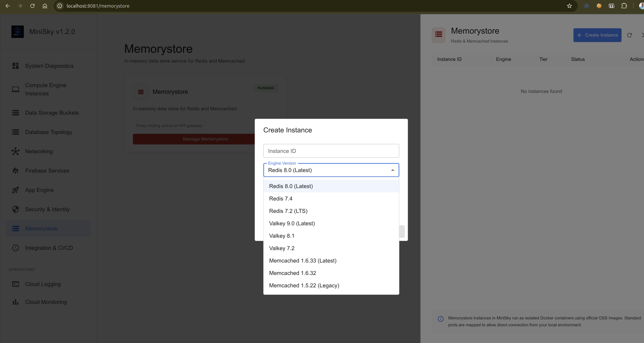Choose Redis 7.2 (LTS) engine

coord(331,211)
